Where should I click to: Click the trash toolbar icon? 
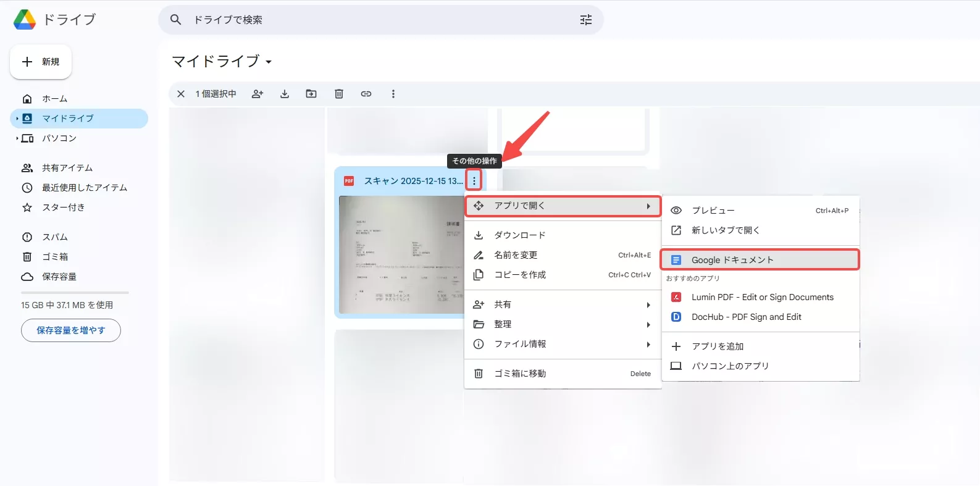tap(339, 94)
